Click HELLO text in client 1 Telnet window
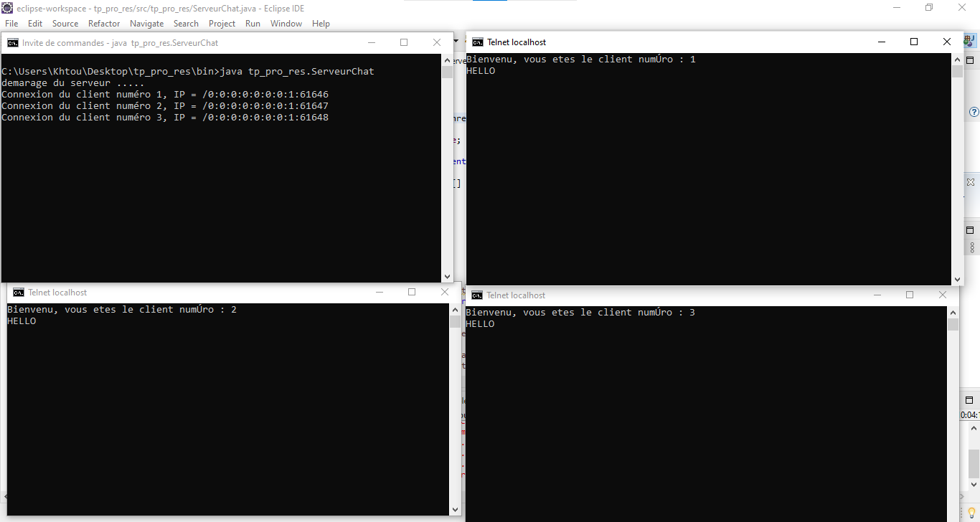980x522 pixels. click(x=481, y=70)
